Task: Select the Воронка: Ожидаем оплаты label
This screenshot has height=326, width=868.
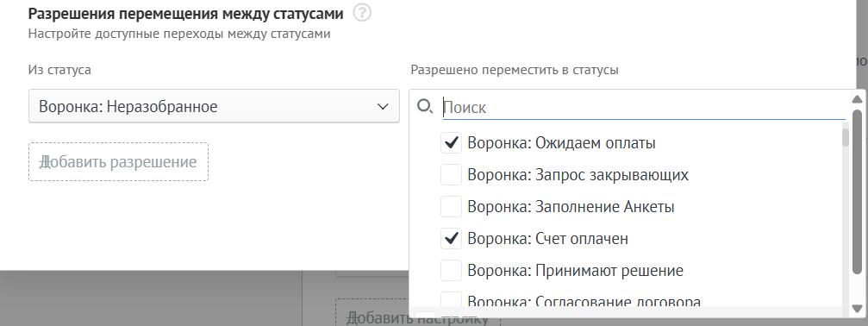Action: (561, 143)
